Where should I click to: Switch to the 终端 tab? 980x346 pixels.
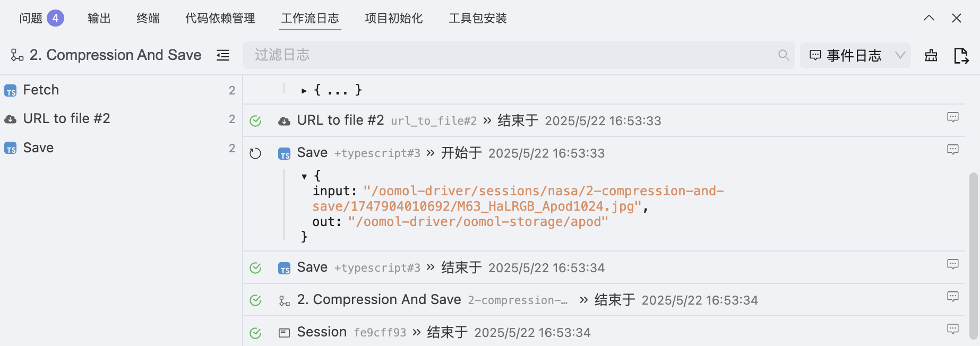(x=148, y=19)
